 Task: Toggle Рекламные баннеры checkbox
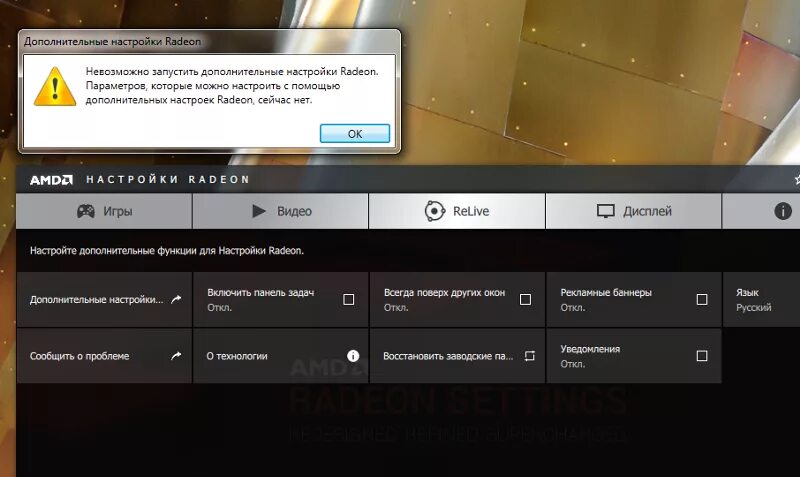[702, 299]
